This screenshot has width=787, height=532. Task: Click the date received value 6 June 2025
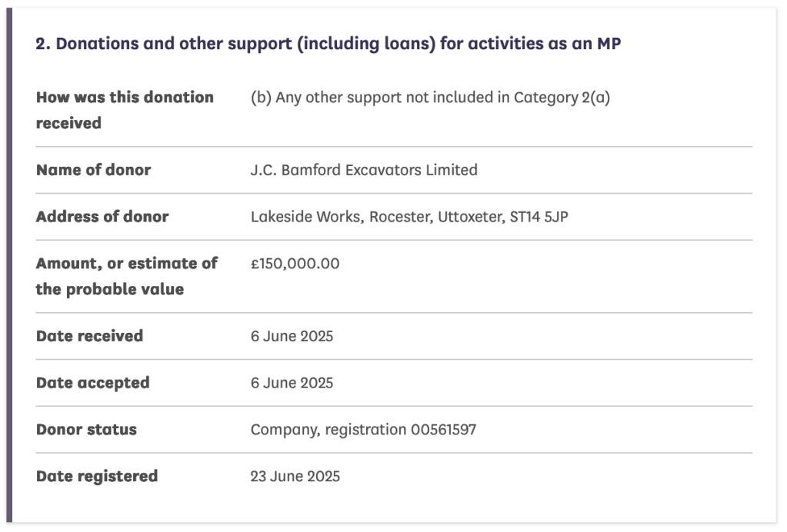coord(292,336)
